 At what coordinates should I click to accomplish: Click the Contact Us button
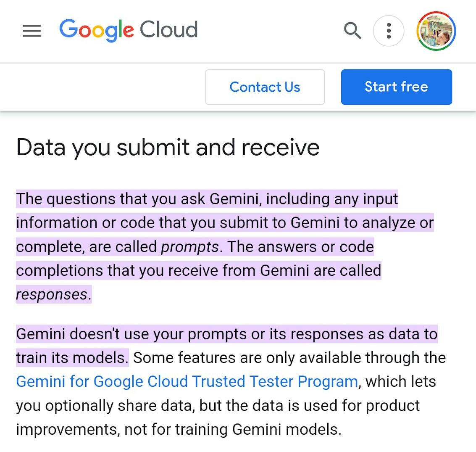pos(265,87)
